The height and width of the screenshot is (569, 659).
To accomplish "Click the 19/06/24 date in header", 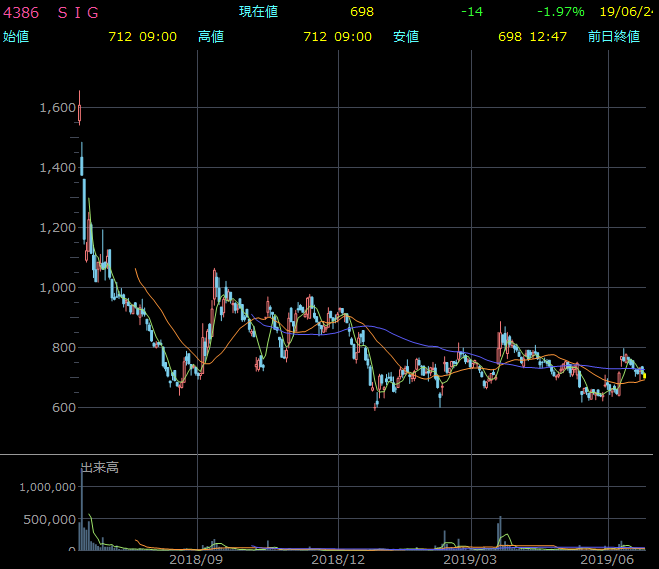I will click(x=626, y=12).
